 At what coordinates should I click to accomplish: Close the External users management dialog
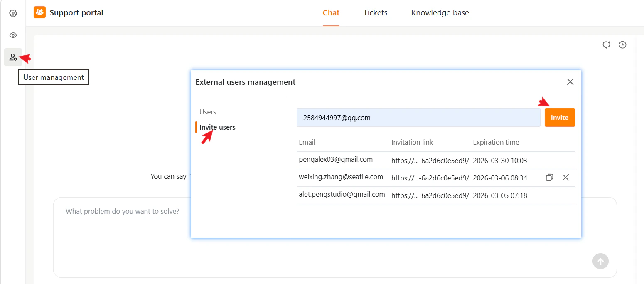(570, 82)
